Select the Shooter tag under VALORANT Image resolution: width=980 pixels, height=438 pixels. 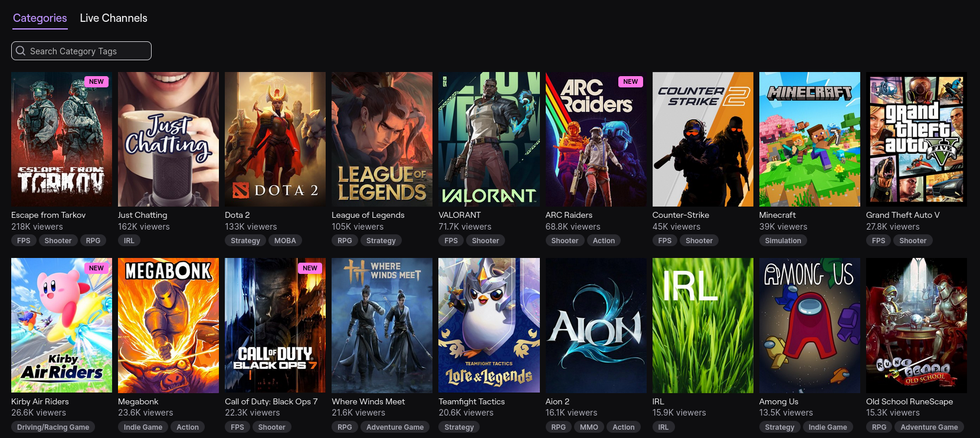tap(486, 240)
